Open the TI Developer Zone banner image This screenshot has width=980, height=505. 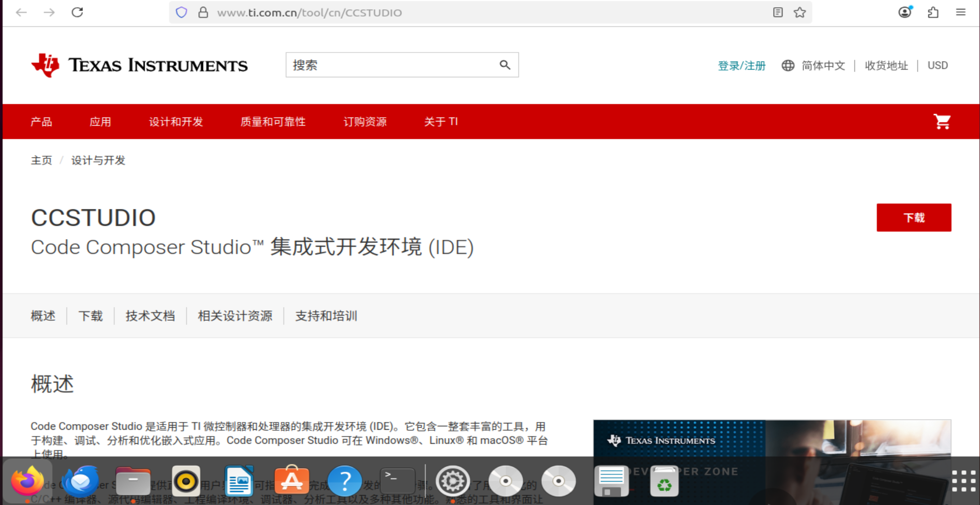772,462
